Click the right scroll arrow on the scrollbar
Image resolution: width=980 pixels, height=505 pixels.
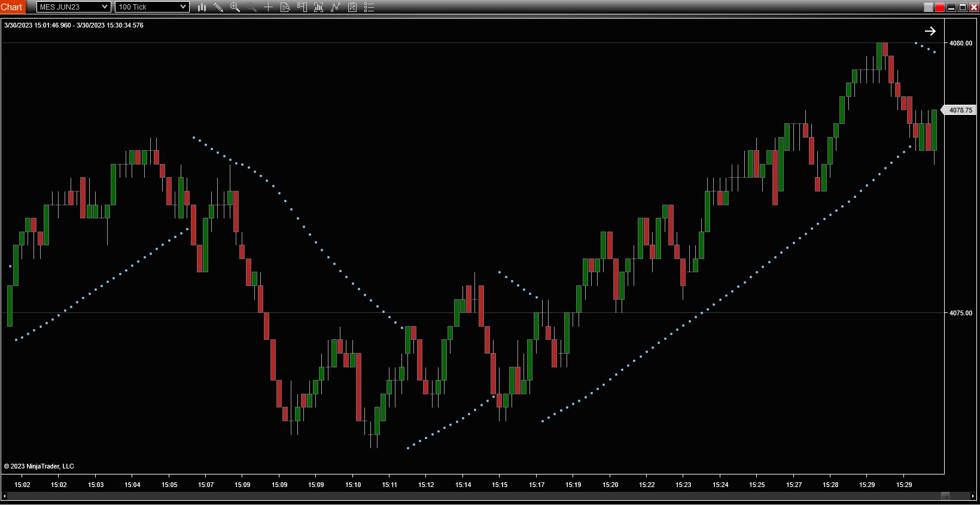point(973,496)
